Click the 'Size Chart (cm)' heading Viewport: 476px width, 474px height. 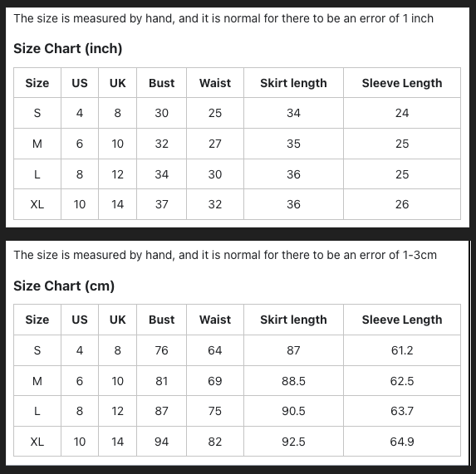click(x=64, y=286)
